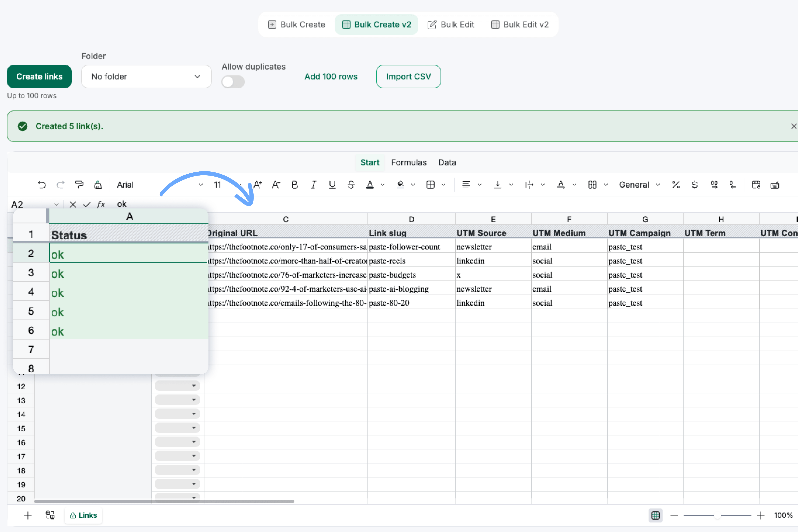Open the General number format dropdown
This screenshot has height=532, width=798.
coord(639,185)
